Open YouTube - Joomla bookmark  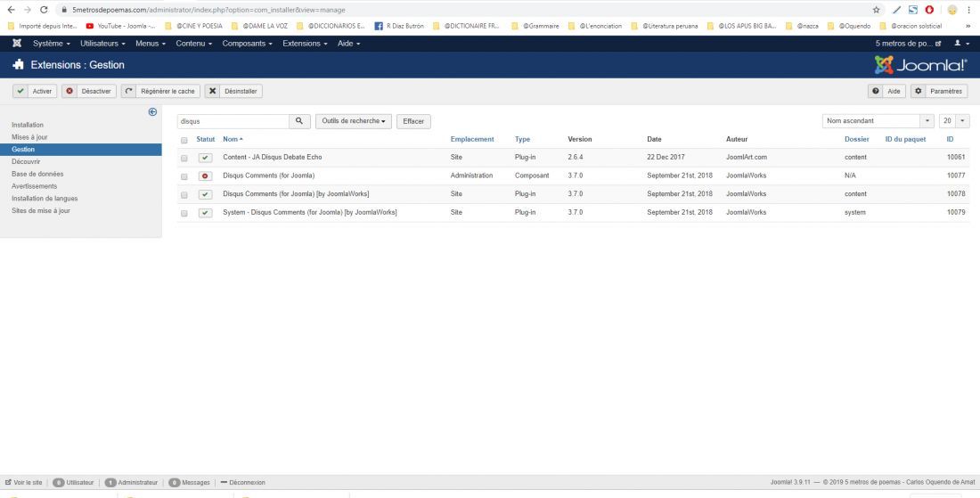pyautogui.click(x=121, y=26)
